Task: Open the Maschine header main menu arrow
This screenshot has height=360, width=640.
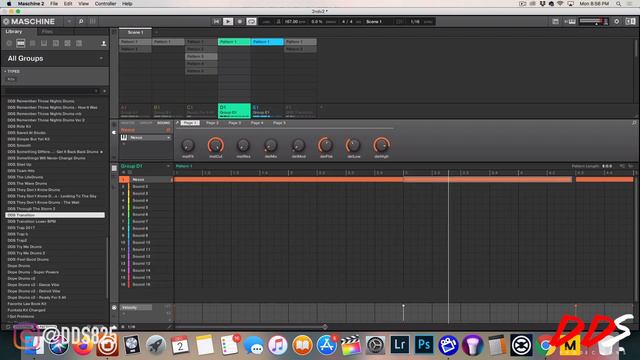Action: tap(69, 21)
